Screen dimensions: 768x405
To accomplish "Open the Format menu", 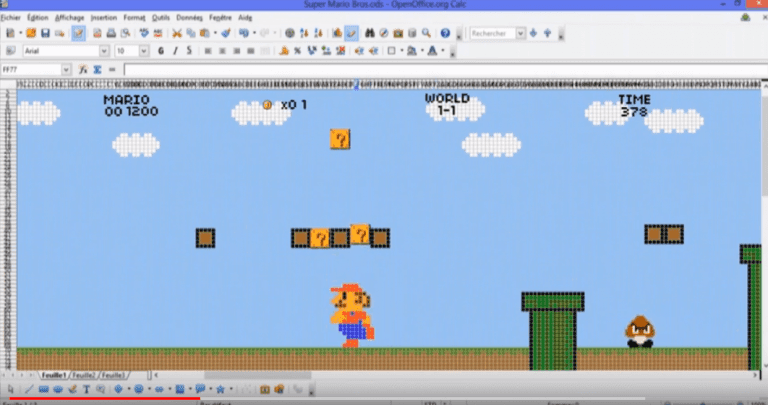I will [134, 18].
